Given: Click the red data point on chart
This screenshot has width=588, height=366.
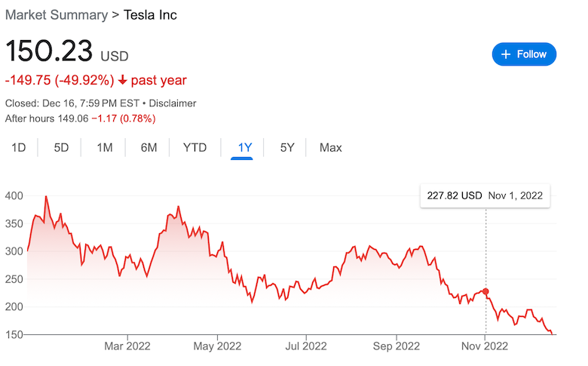Looking at the screenshot, I should (x=485, y=291).
